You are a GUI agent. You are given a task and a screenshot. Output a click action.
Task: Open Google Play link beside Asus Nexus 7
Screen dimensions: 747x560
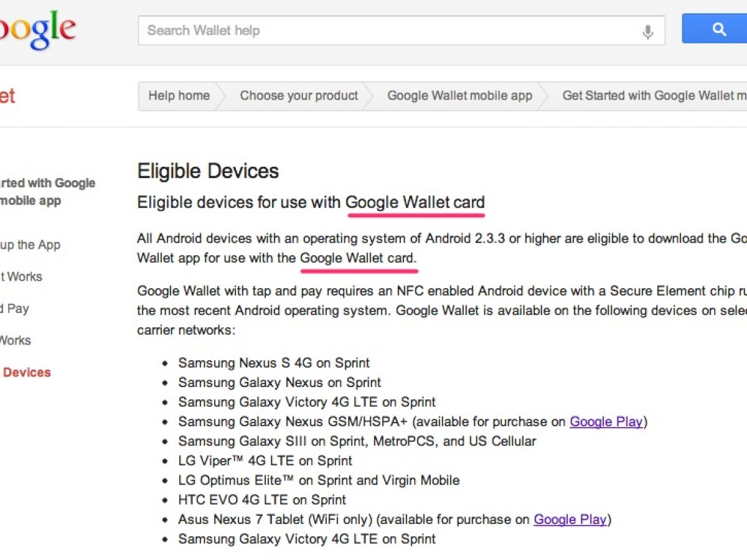570,520
